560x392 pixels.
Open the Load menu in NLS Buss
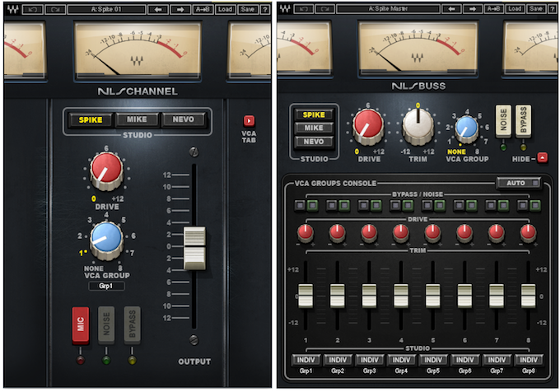[x=515, y=9]
